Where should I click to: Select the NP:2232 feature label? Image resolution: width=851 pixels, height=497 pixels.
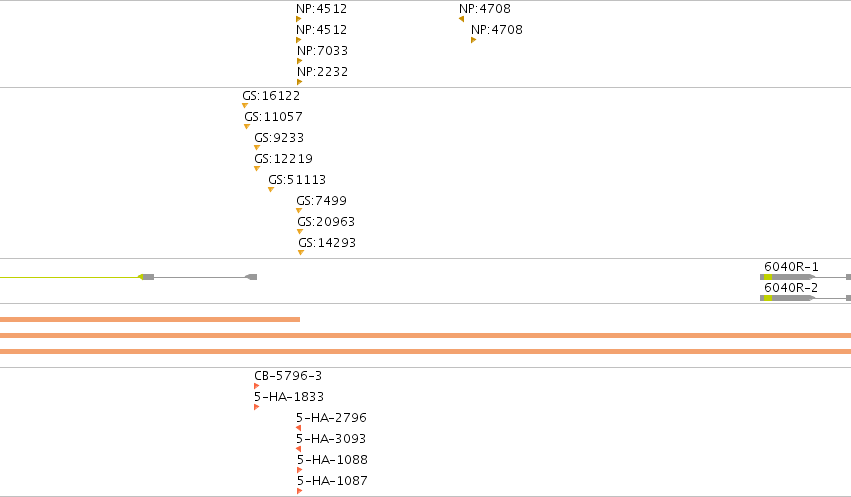tap(322, 72)
